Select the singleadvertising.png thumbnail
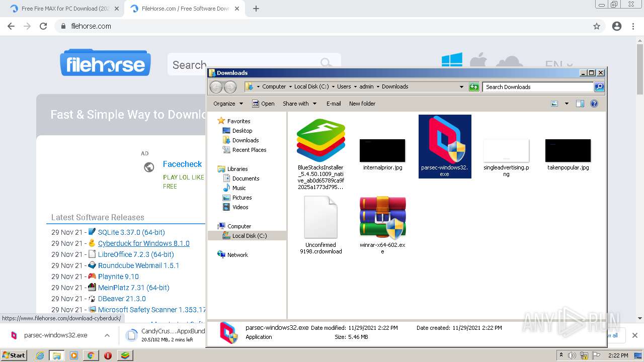Image resolution: width=644 pixels, height=362 pixels. [x=506, y=150]
